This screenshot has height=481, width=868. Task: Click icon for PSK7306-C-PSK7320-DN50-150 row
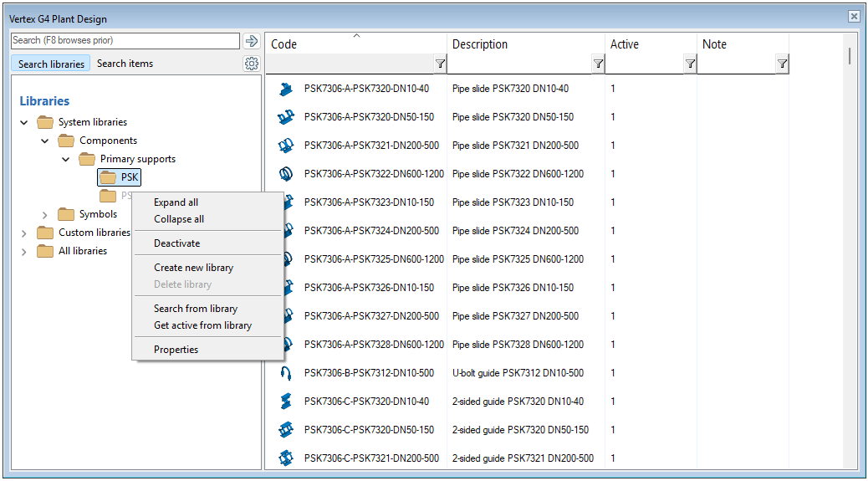tap(286, 429)
